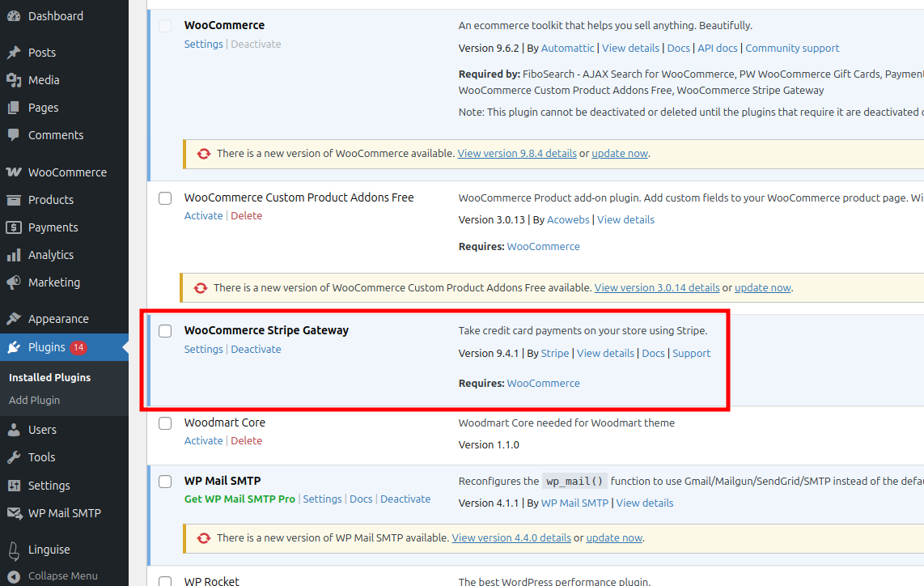Click the Tools wrench icon
This screenshot has width=924, height=586.
point(14,457)
